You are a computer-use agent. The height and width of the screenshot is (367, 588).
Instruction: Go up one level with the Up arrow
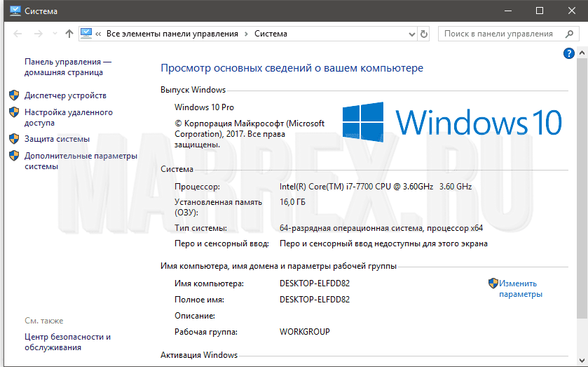point(69,34)
